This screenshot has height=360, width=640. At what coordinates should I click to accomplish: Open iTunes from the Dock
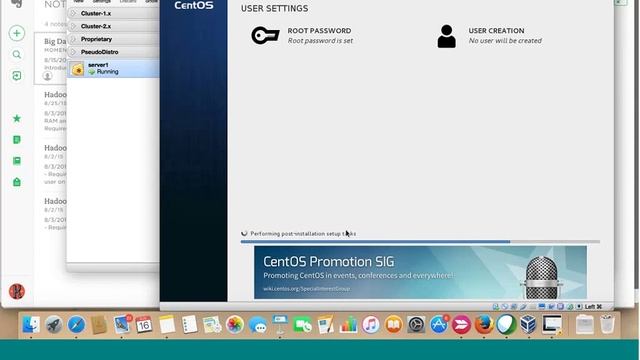(x=371, y=325)
